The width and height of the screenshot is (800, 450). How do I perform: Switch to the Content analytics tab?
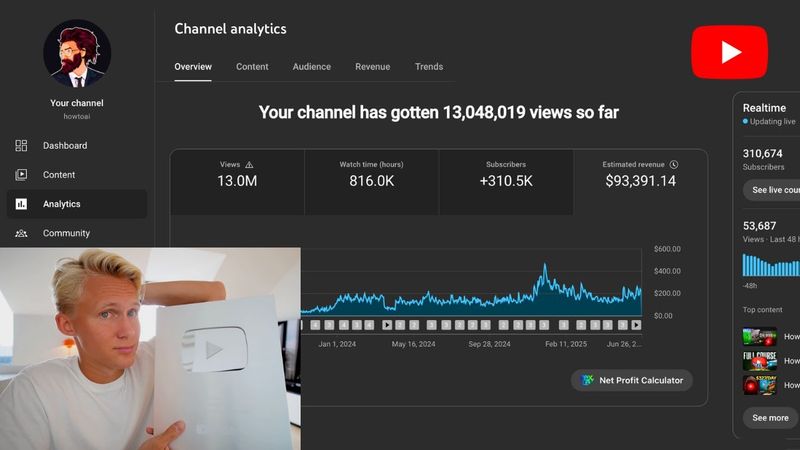tap(252, 67)
